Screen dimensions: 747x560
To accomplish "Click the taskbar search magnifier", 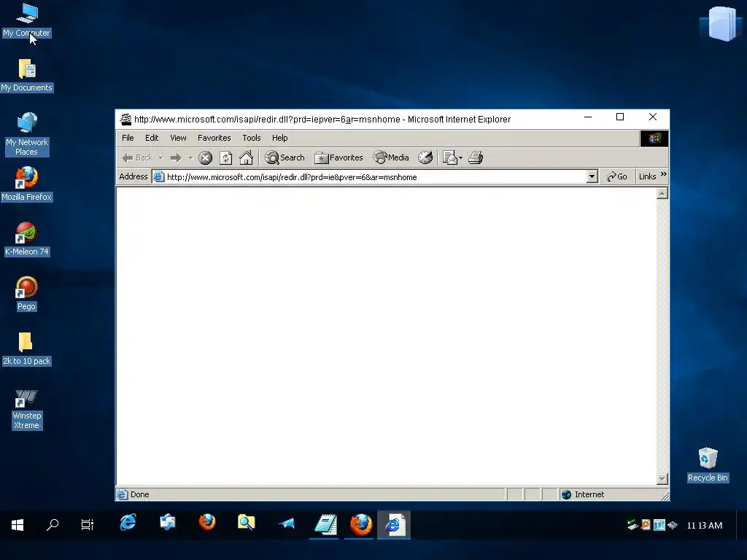I will 53,525.
